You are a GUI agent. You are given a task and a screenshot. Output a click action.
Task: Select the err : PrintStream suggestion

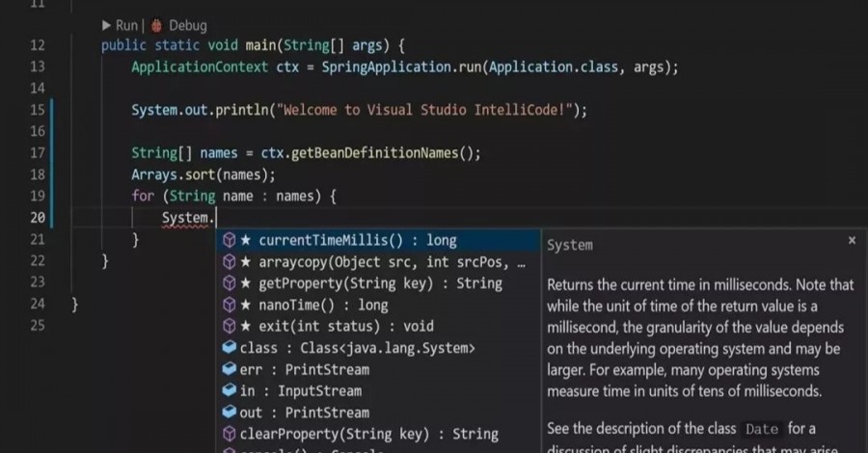coord(377,369)
